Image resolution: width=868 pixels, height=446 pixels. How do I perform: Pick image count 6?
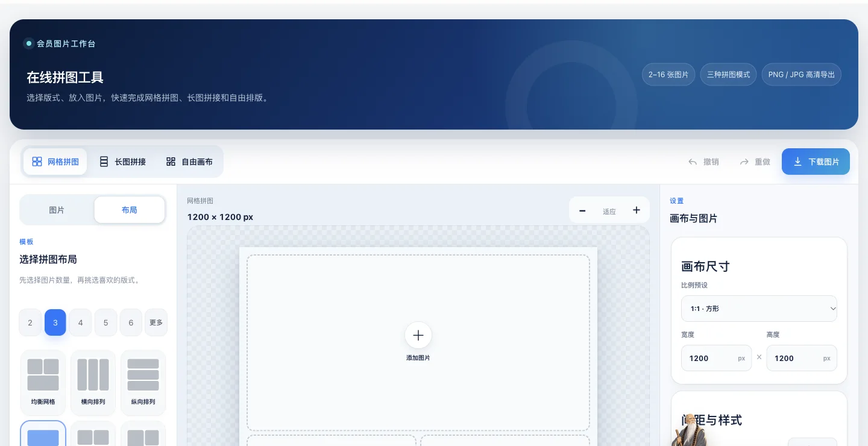pyautogui.click(x=131, y=322)
